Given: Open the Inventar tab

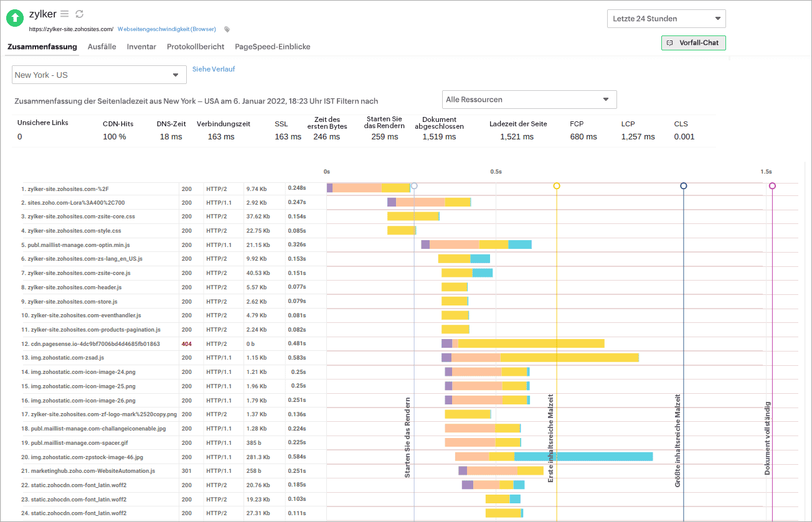Looking at the screenshot, I should coord(141,47).
